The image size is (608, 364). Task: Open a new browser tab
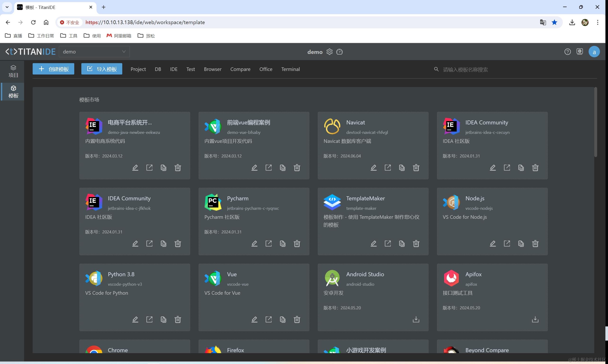click(104, 7)
